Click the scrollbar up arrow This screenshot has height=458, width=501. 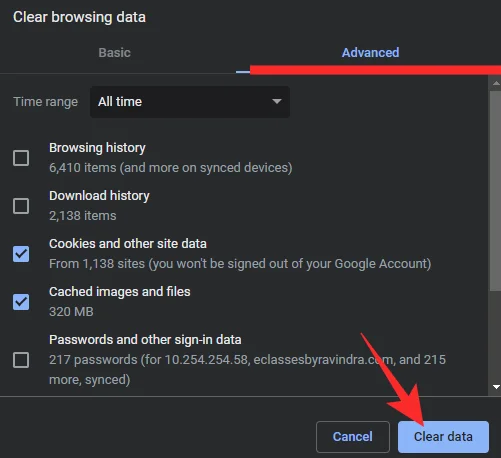click(496, 83)
